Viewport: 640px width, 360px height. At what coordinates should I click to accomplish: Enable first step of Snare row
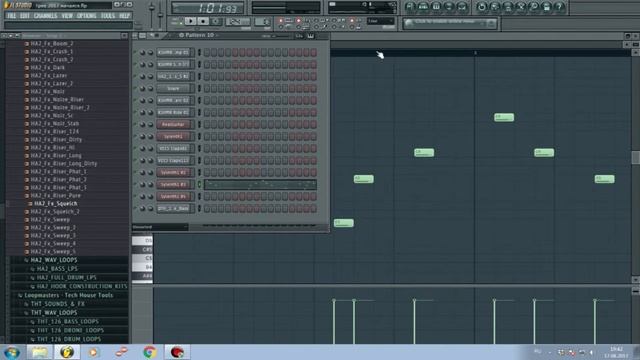pos(207,89)
